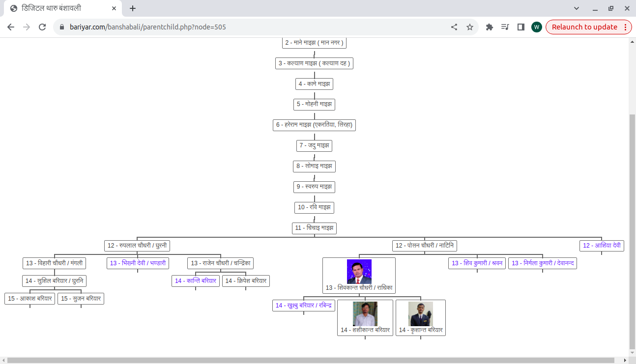Viewport: 636px width, 364px height.
Task: Open node 14 - कृशान्त बरियार label
Action: (421, 330)
